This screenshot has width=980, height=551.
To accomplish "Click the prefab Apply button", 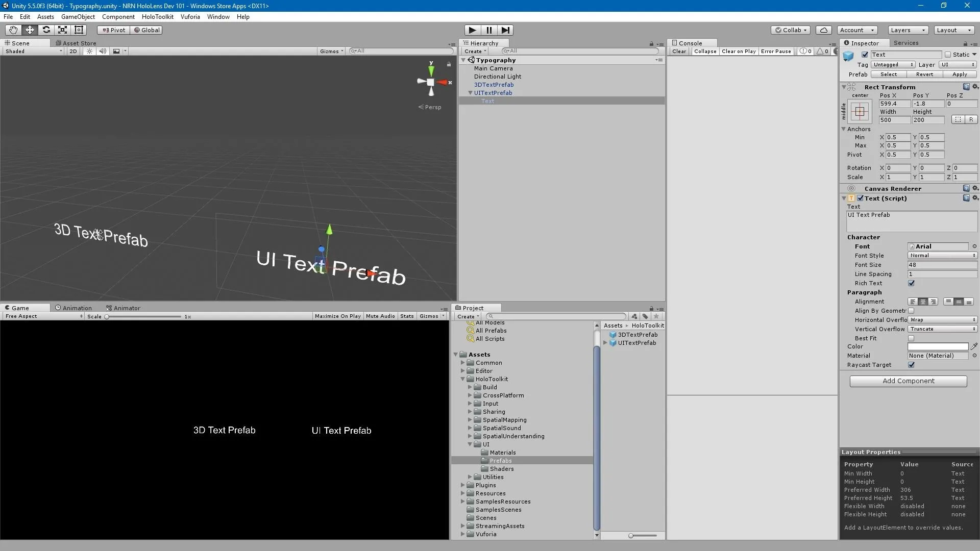I will click(x=960, y=74).
